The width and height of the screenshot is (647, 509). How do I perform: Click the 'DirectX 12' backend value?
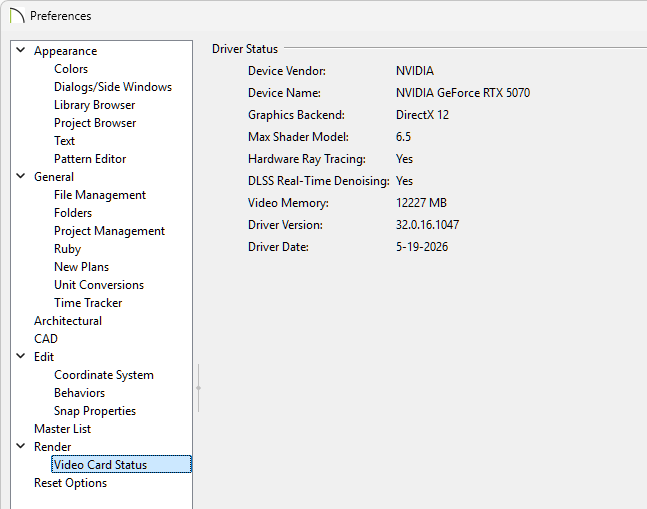pyautogui.click(x=422, y=115)
